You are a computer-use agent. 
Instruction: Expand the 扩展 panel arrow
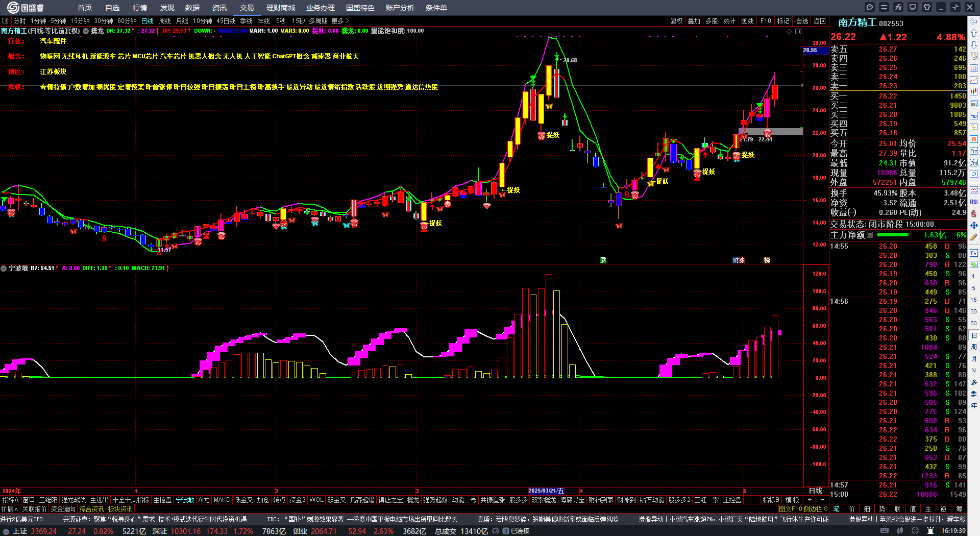pyautogui.click(x=10, y=509)
